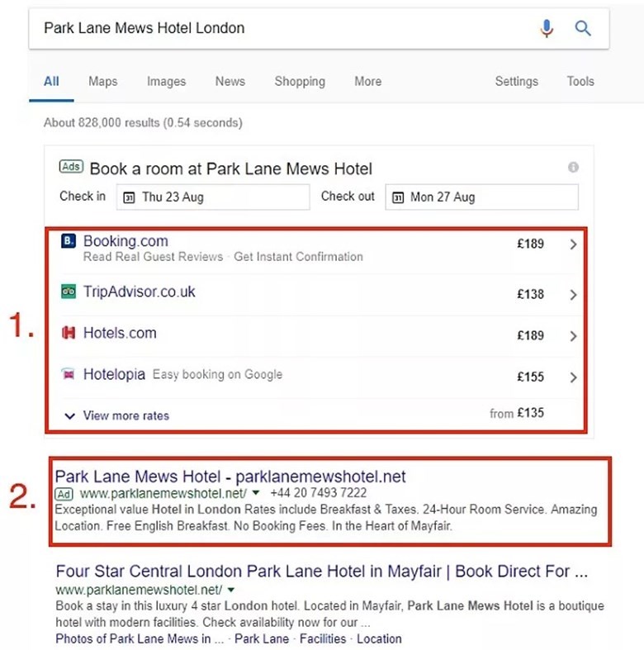Click the Hotelopia logo icon

pos(69,374)
